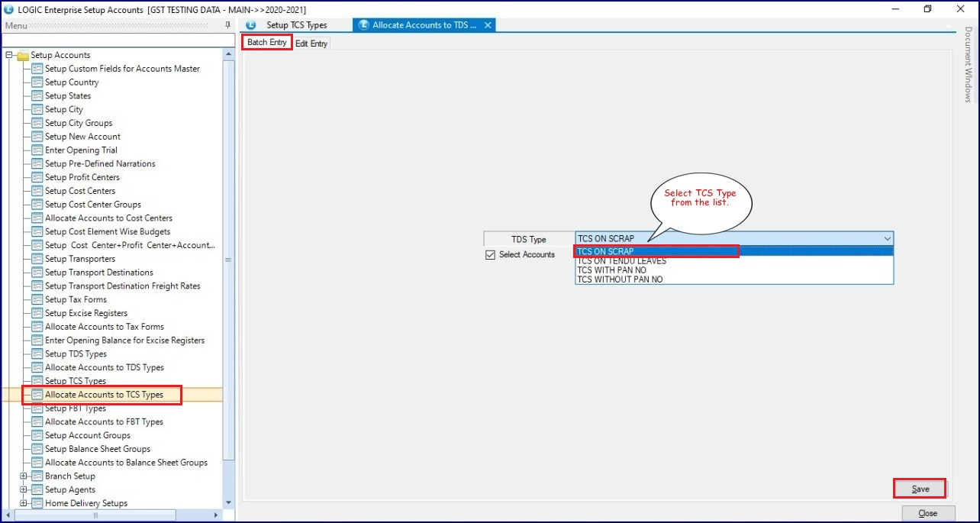Image resolution: width=980 pixels, height=523 pixels.
Task: Click the Setup Transporters item icon
Action: [37, 259]
